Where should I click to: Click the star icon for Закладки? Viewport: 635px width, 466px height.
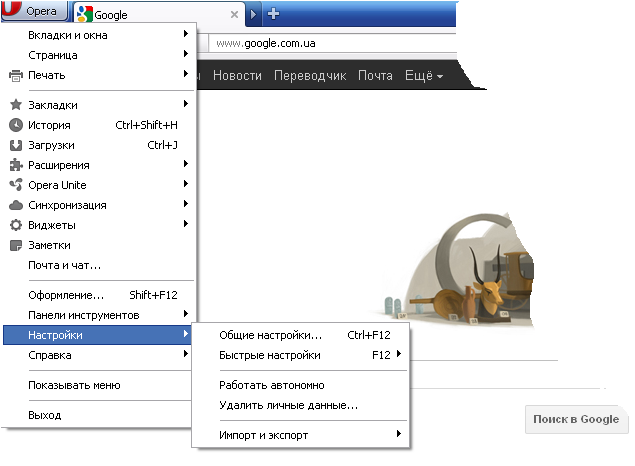(x=16, y=105)
